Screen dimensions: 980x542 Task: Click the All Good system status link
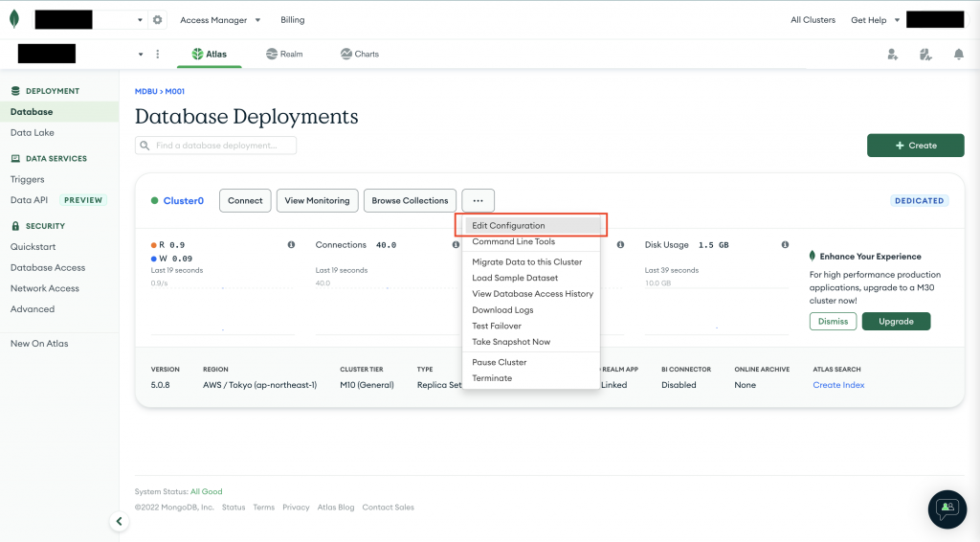coord(207,491)
